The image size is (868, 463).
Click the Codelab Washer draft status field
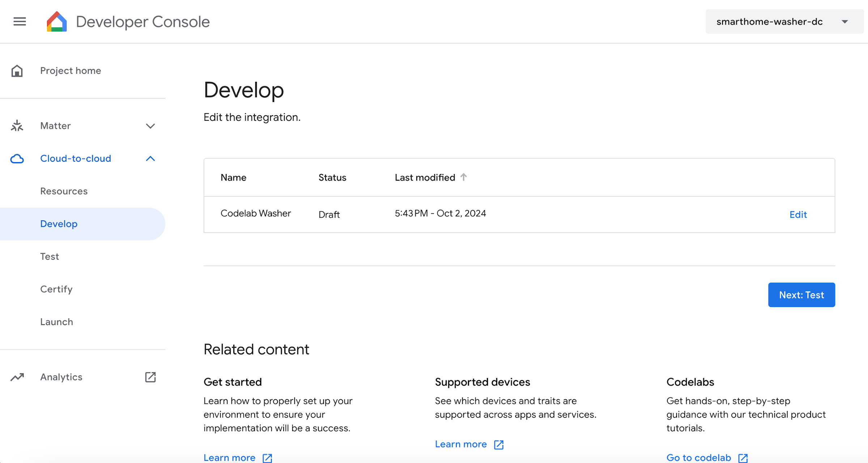click(329, 214)
